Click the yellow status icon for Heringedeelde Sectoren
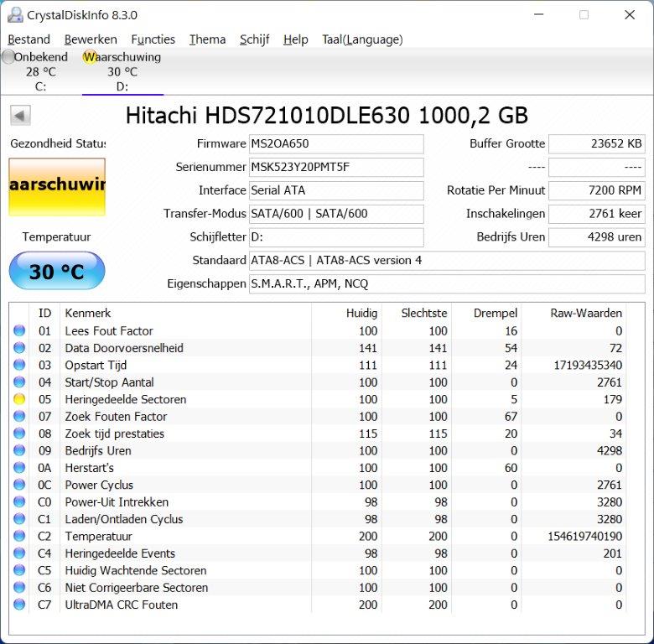Image resolution: width=654 pixels, height=644 pixels. (19, 399)
